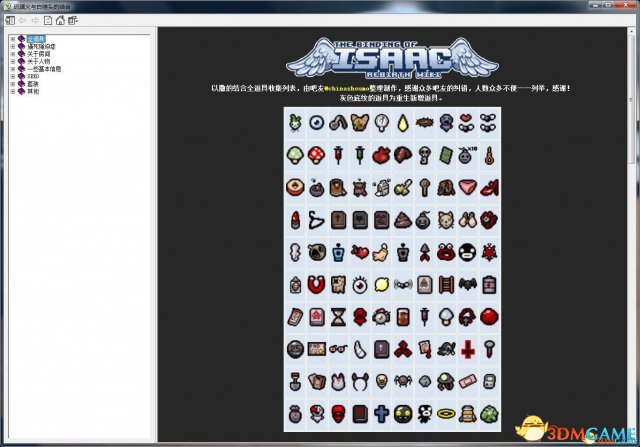Click the red Mom's Heels shoe

click(489, 188)
